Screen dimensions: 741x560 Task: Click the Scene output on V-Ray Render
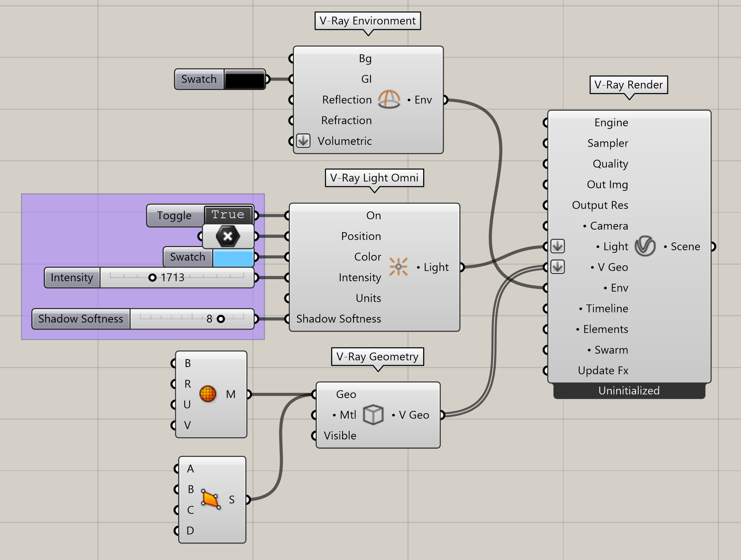click(x=685, y=246)
